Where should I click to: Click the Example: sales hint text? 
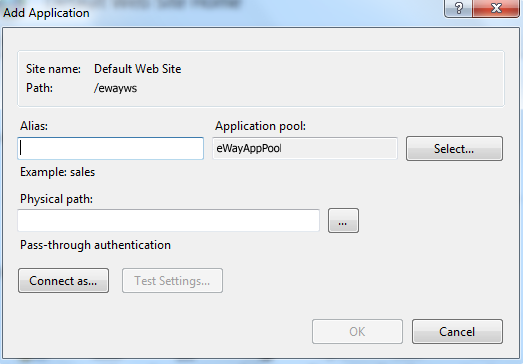[57, 172]
